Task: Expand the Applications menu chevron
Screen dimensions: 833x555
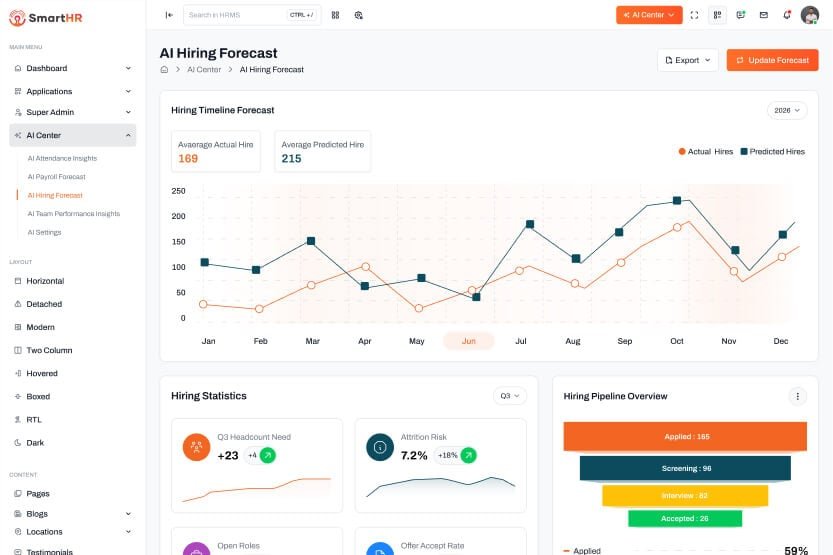Action: tap(128, 91)
